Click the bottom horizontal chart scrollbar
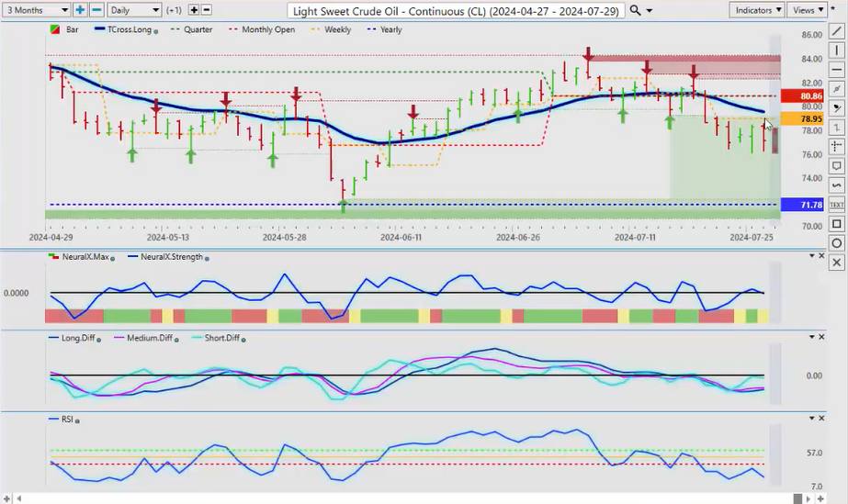Screen dimensions: 848x504 (x=413, y=498)
